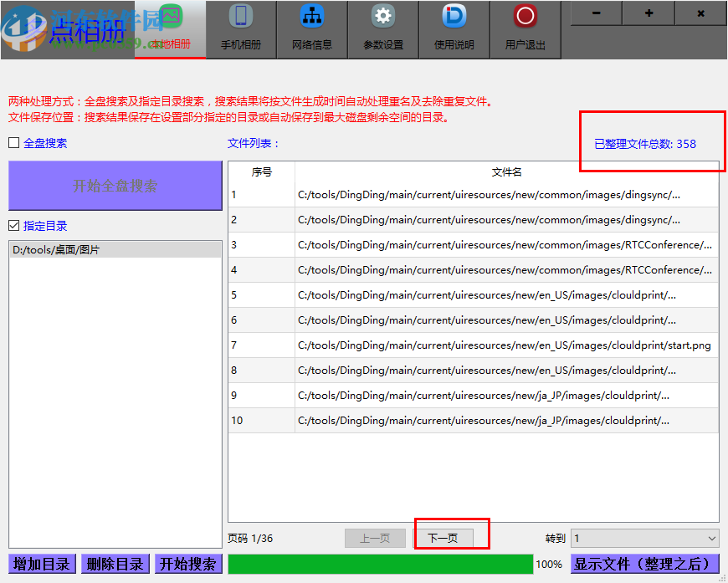Open the 使用说明 instructions tab

(x=454, y=30)
